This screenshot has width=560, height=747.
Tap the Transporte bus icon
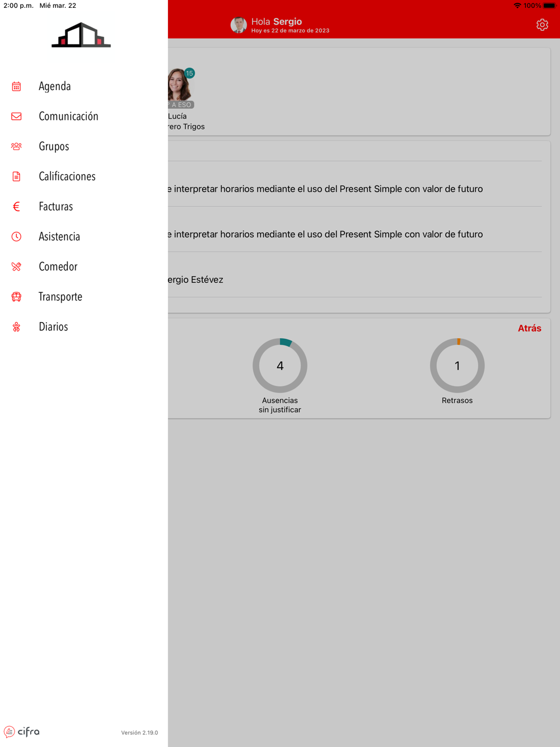click(x=16, y=297)
